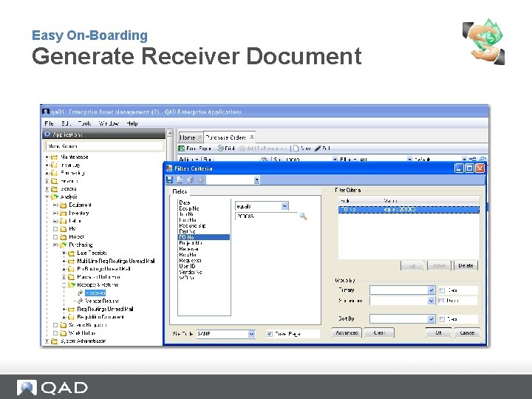Click the Menu Search field
The image size is (532, 399).
104,146
